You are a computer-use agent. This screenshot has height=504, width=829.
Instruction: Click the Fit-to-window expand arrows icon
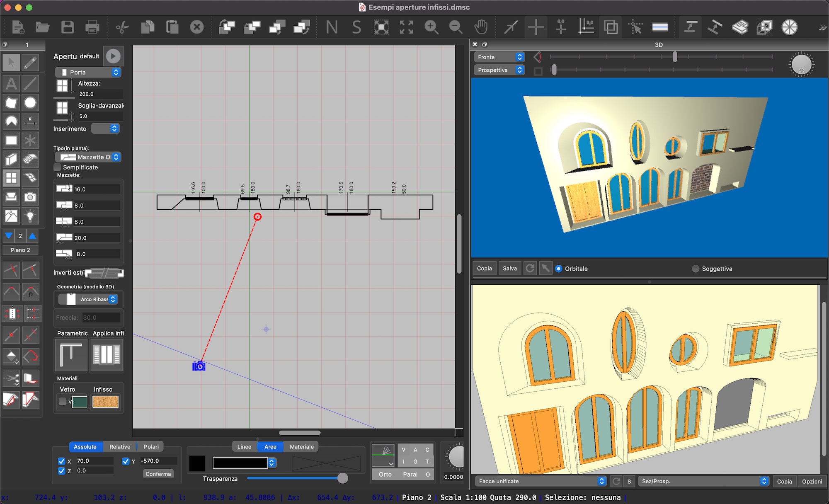[x=406, y=27]
